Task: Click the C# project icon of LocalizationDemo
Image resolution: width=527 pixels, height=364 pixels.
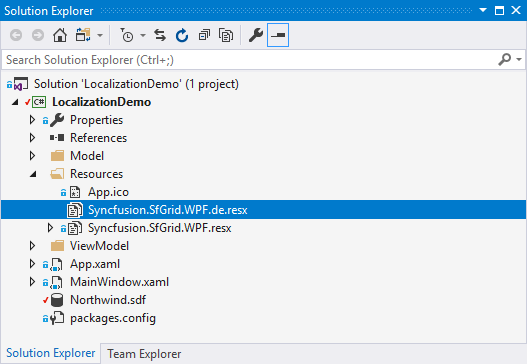Action: [39, 102]
